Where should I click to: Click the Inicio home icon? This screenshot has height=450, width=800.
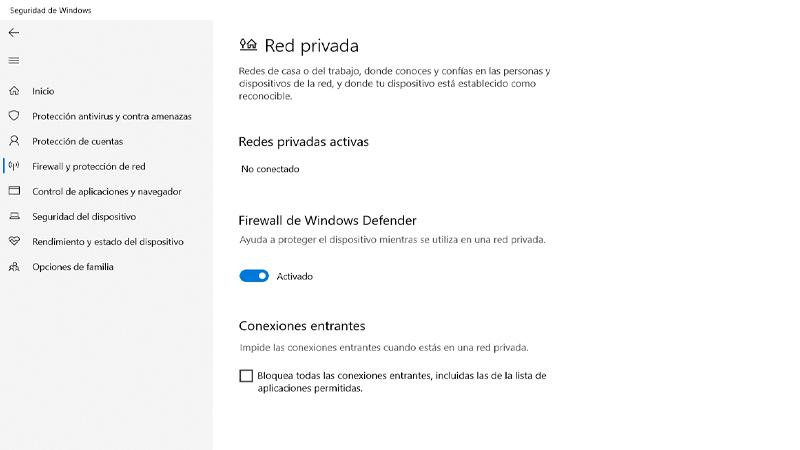(14, 91)
